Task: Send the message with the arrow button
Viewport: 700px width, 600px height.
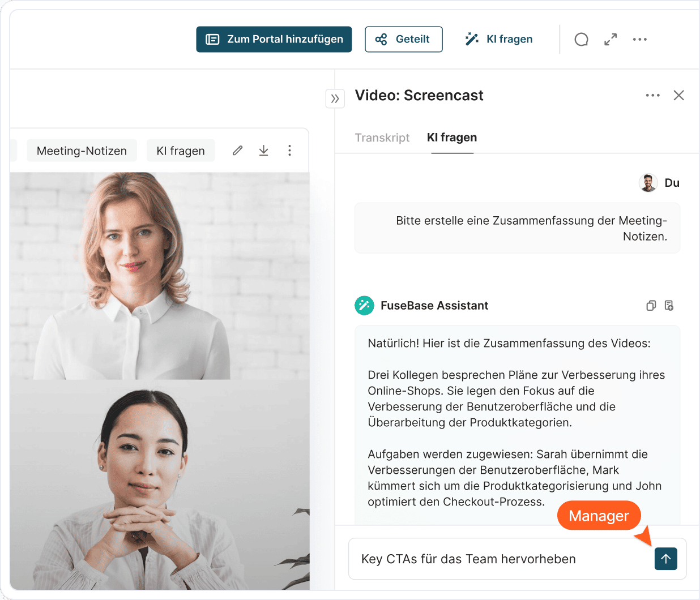Action: click(x=665, y=559)
